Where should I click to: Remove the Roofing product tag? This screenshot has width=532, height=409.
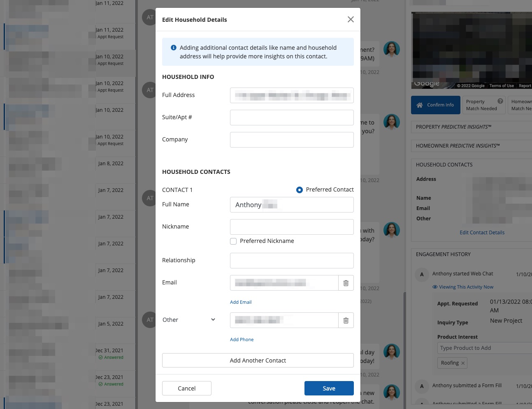[463, 363]
